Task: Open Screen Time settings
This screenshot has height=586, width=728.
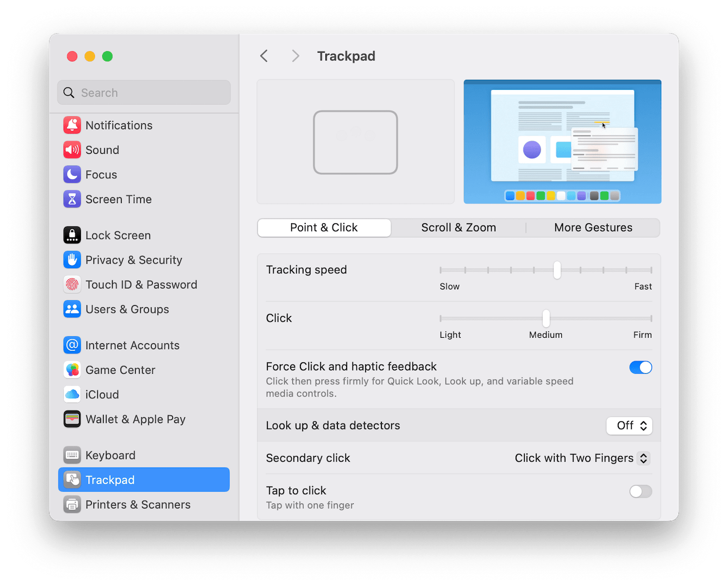Action: click(x=118, y=199)
